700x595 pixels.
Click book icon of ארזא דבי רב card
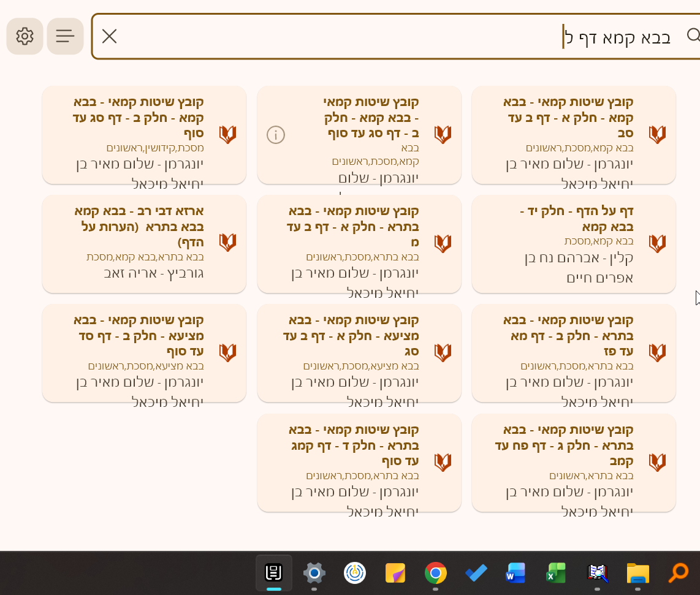pyautogui.click(x=227, y=243)
